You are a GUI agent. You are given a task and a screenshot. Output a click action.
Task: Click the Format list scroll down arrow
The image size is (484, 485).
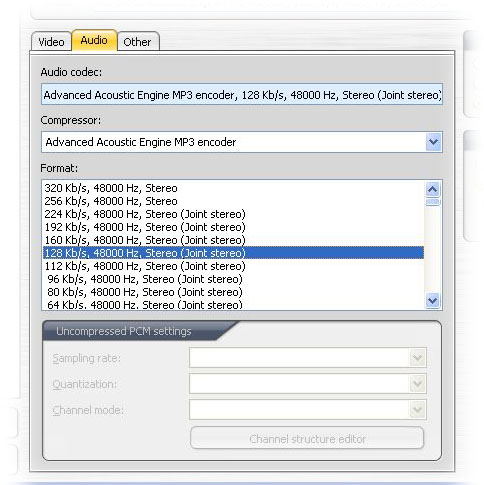tap(433, 301)
